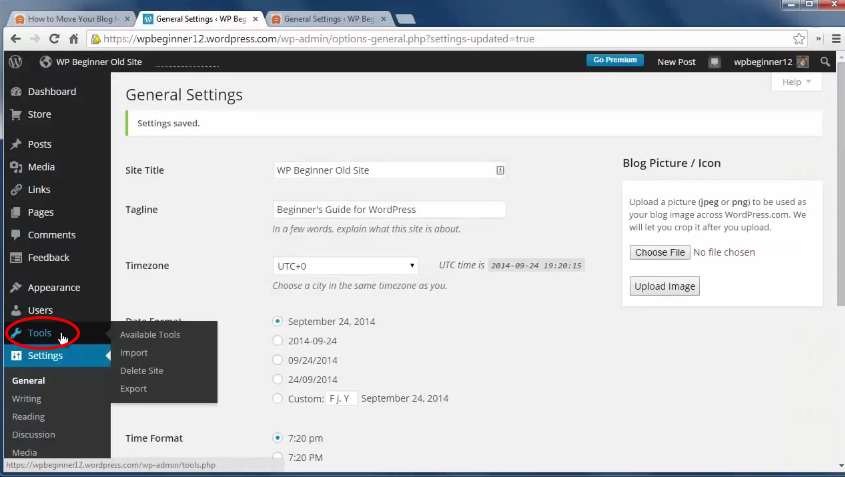Reload the page with refresh icon
The height and width of the screenshot is (477, 845).
click(x=54, y=39)
